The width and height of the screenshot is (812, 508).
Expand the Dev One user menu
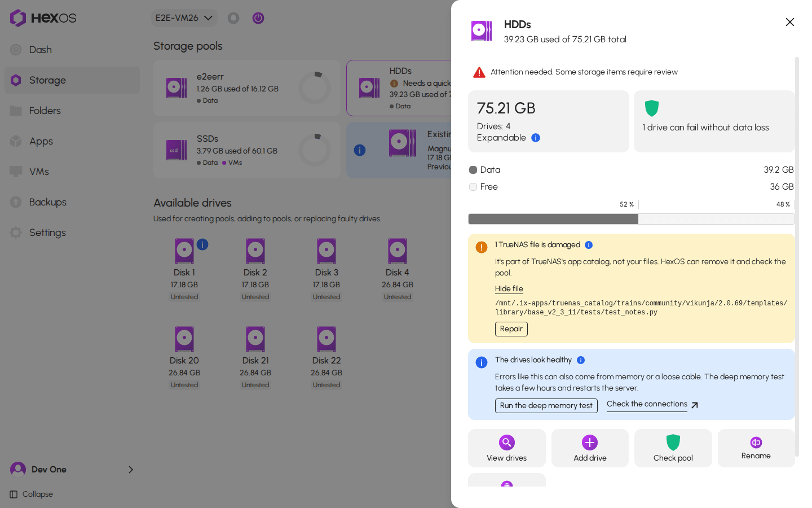(72, 470)
